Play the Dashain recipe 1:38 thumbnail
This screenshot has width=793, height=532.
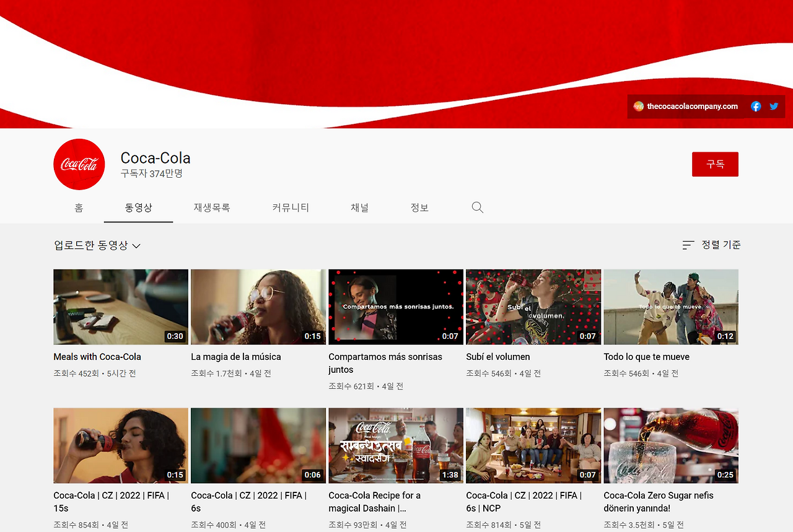coord(396,446)
